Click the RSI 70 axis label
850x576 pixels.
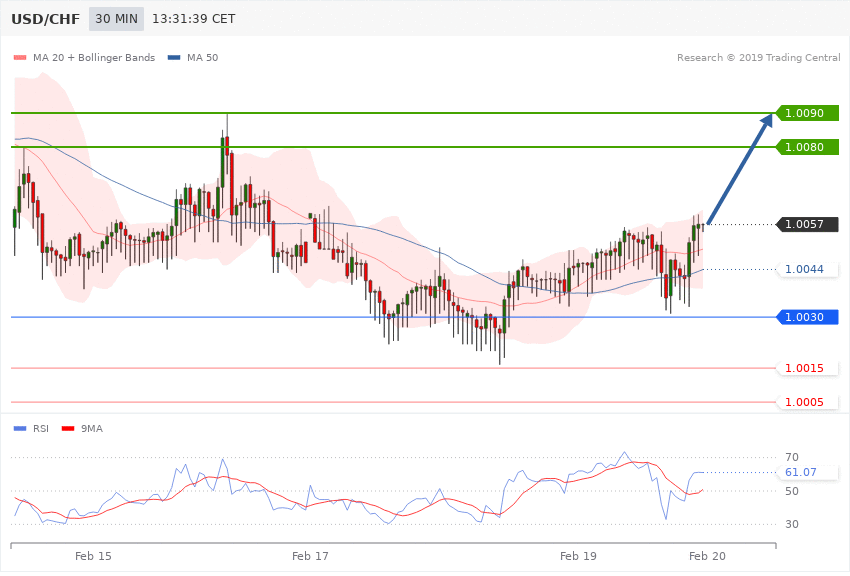pyautogui.click(x=791, y=457)
